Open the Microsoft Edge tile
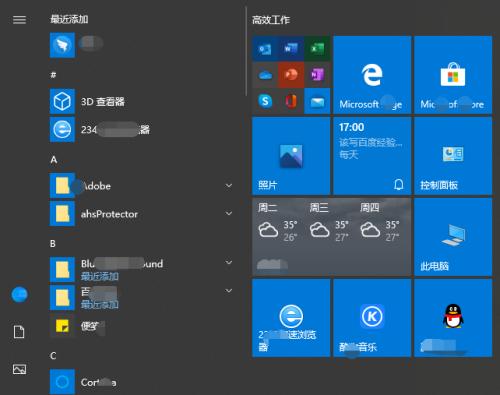The width and height of the screenshot is (500, 395). click(372, 75)
